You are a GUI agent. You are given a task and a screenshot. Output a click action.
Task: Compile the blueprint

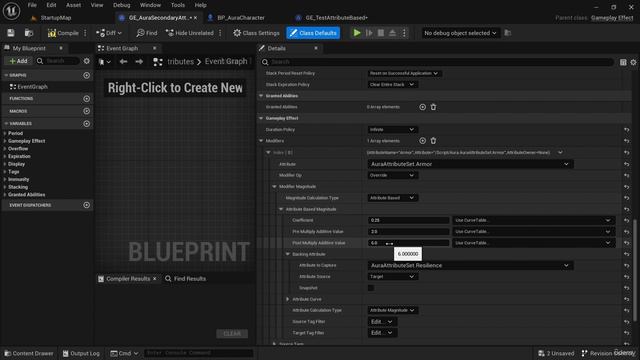63,33
